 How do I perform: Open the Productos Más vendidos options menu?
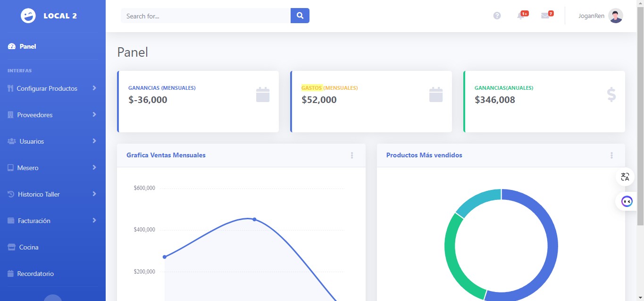point(611,155)
